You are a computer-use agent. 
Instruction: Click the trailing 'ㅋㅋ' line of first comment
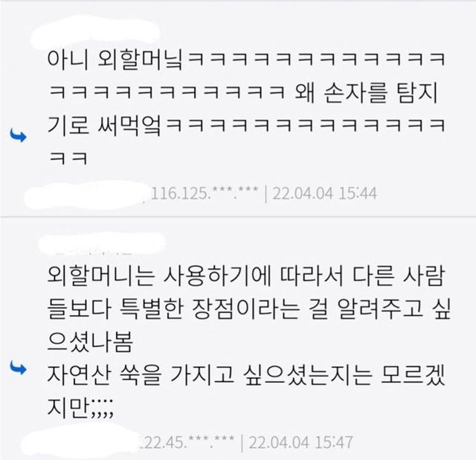point(68,158)
